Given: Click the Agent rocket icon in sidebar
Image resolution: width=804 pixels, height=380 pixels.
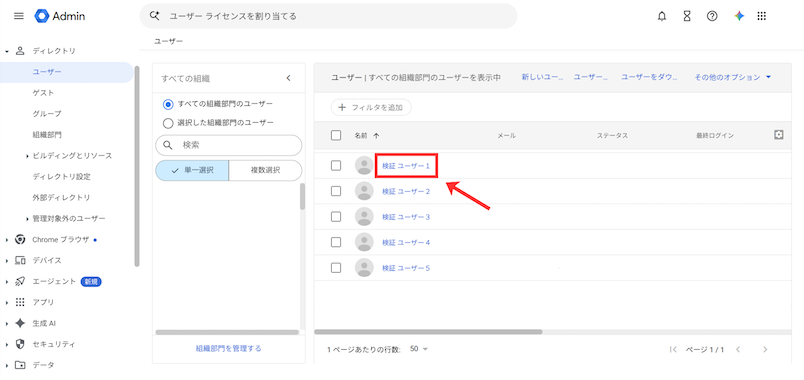Looking at the screenshot, I should 20,282.
